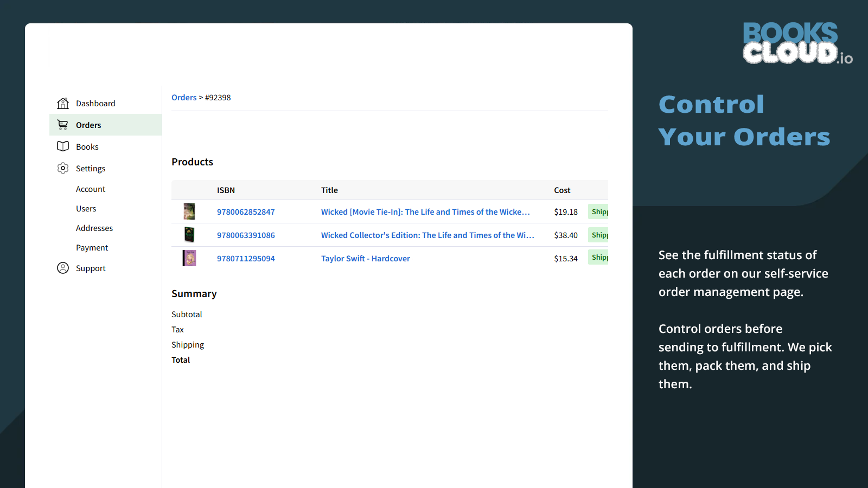Image resolution: width=868 pixels, height=488 pixels.
Task: Open Taylor Swift - Hardcover title link
Action: [x=366, y=259]
